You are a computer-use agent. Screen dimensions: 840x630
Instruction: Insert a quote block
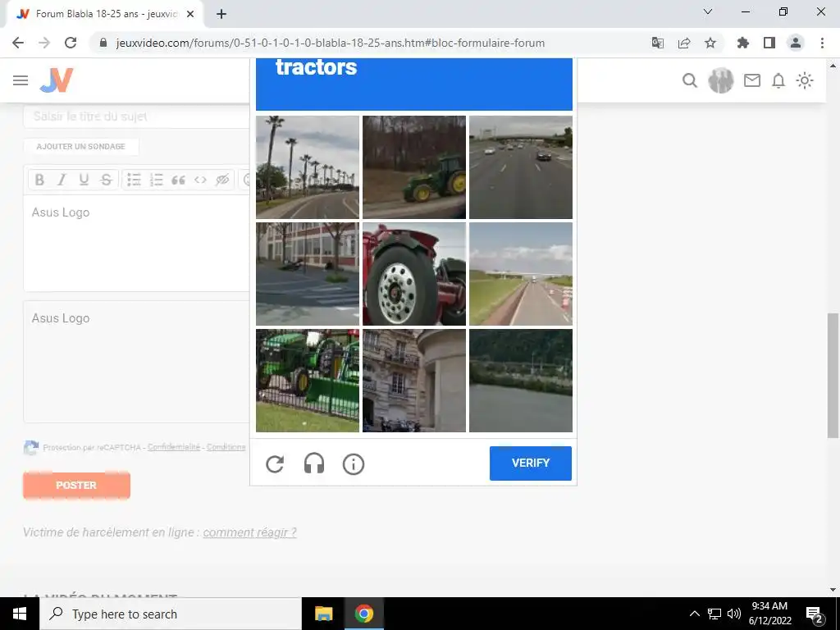(x=178, y=180)
